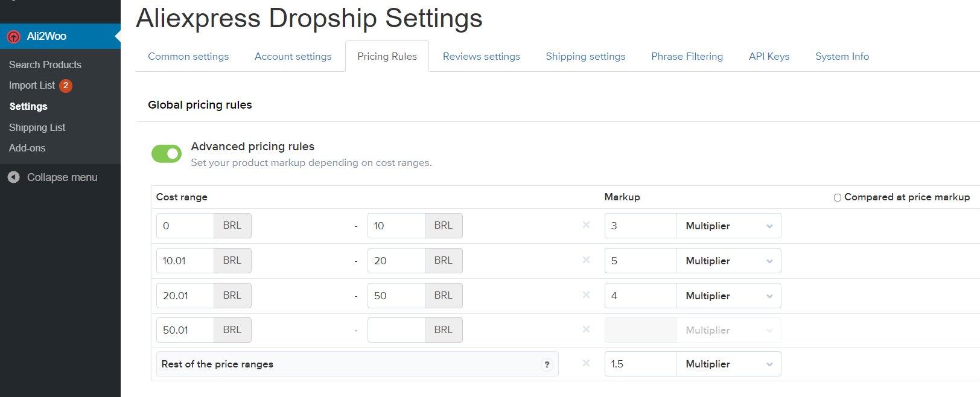Screen dimensions: 980x397
Task: Click the Global pricing rules heading
Action: tap(200, 105)
